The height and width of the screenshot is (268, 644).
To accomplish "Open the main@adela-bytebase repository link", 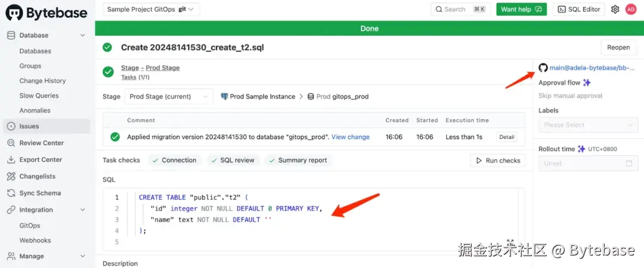I will point(592,68).
